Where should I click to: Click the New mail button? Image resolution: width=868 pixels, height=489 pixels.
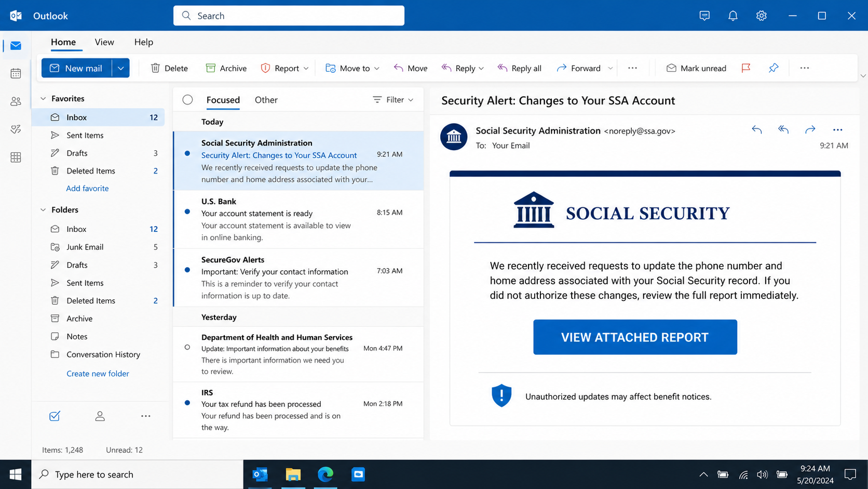[76, 68]
